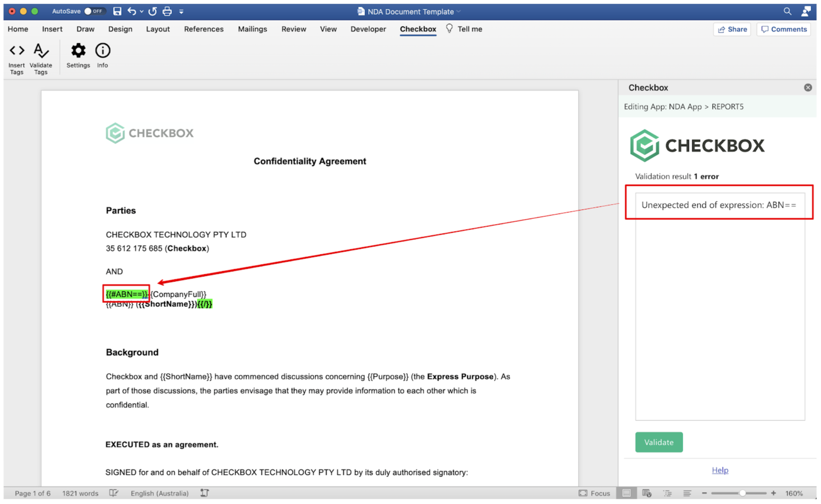821x504 pixels.
Task: Switch to the Draw tab
Action: 85,29
